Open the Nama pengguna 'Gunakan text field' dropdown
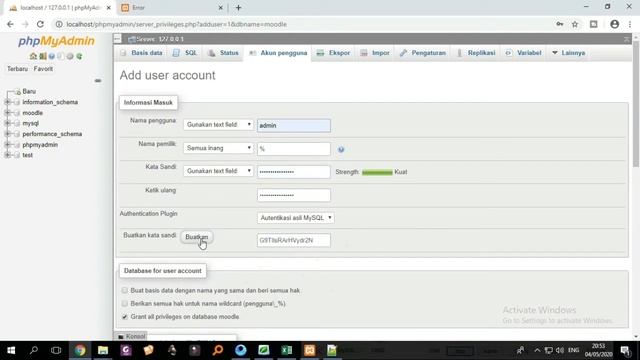Viewport: 640px width, 360px height. (218, 124)
